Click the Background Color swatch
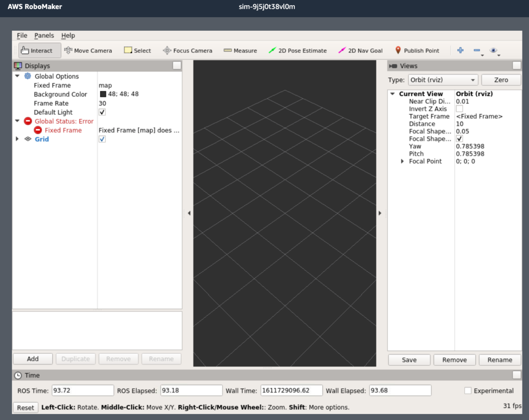Viewport: 529px width, 420px height. (x=103, y=94)
